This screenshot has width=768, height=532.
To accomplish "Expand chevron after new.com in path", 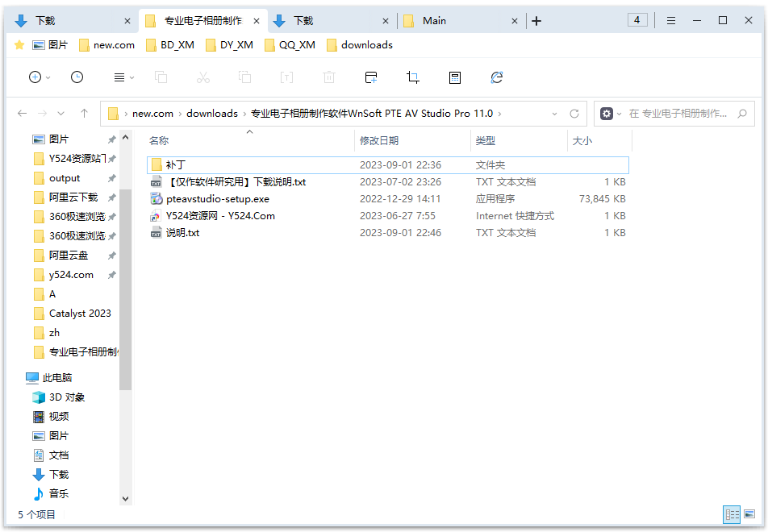I will (180, 114).
